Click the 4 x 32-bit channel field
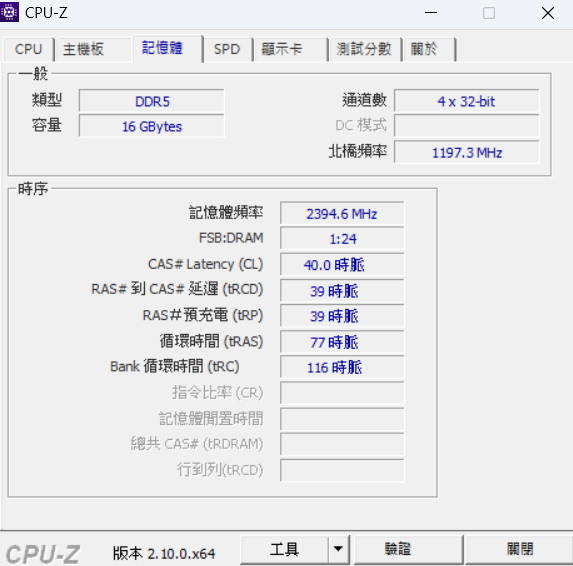 [466, 101]
